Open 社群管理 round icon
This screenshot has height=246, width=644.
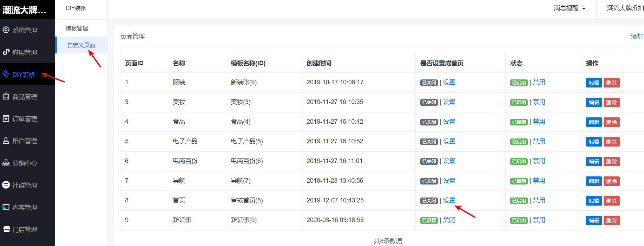click(6, 185)
